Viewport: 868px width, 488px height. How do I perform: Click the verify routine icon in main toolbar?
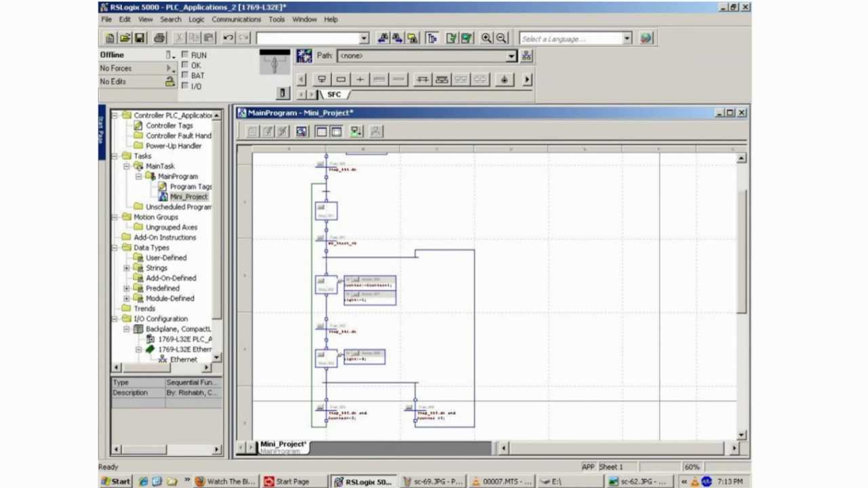(x=452, y=39)
